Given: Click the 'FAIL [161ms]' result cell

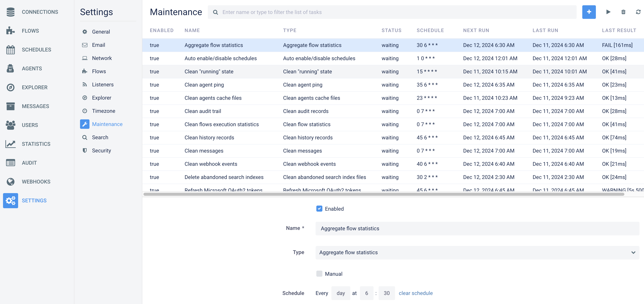Looking at the screenshot, I should tap(617, 45).
